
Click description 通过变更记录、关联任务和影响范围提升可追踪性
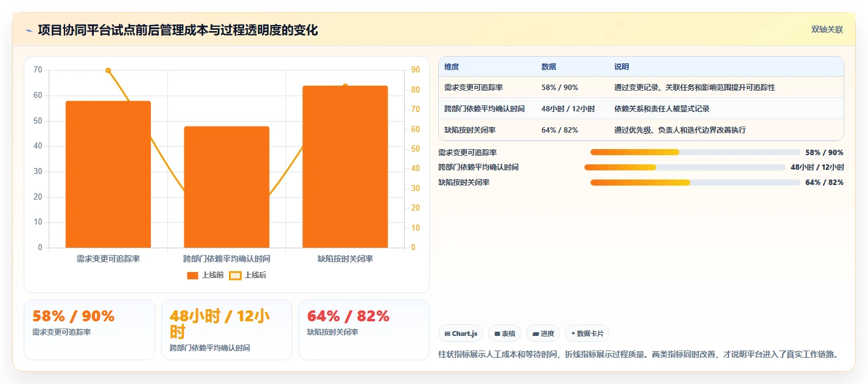tap(695, 88)
